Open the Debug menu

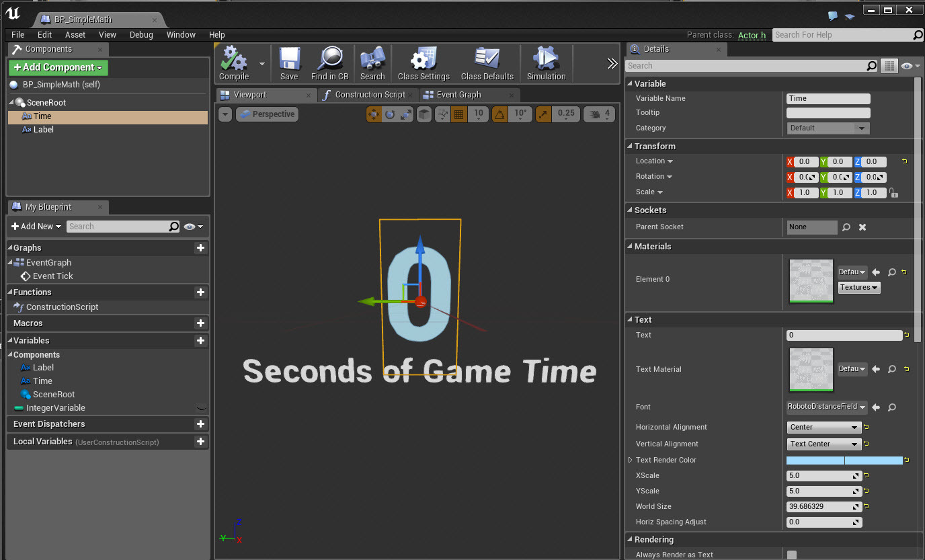[141, 35]
